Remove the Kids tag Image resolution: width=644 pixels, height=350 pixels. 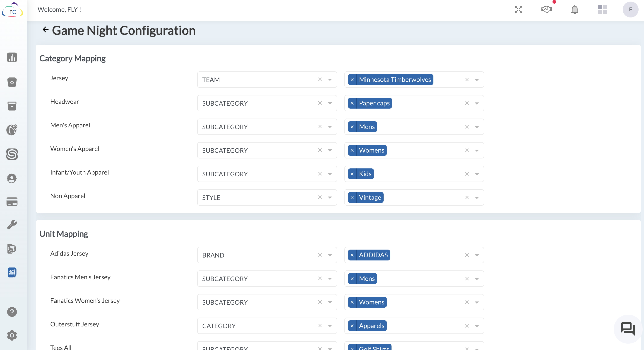click(x=352, y=174)
